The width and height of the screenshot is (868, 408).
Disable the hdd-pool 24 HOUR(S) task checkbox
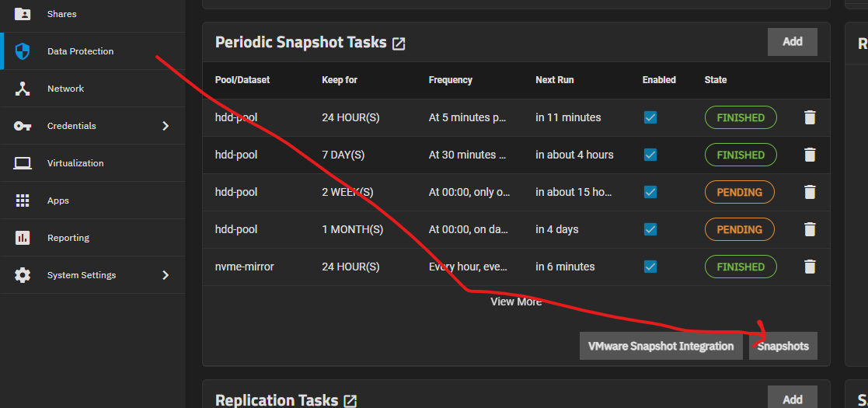650,117
